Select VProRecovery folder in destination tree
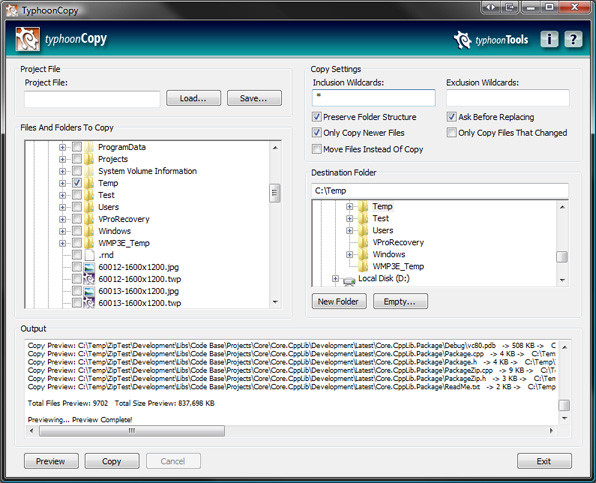 tap(398, 242)
